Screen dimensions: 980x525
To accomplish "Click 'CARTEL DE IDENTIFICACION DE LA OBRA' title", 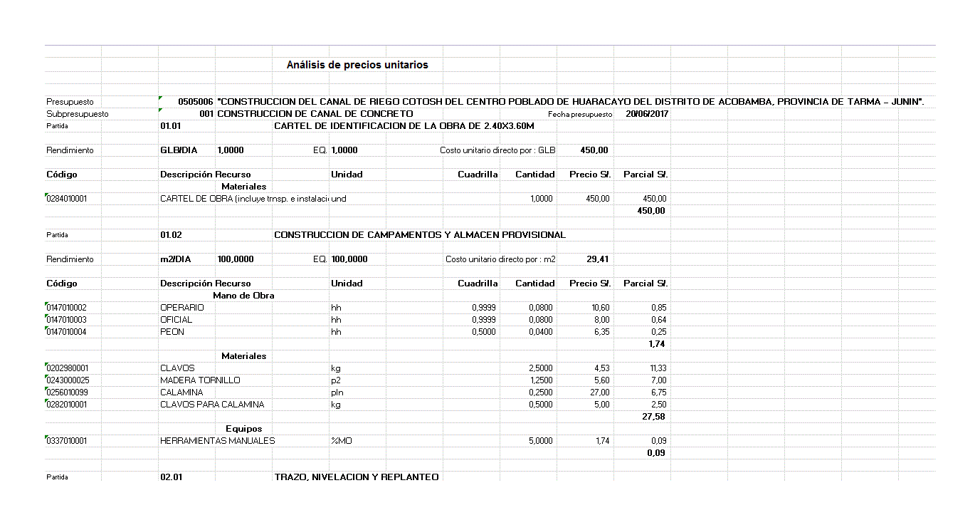I will (404, 126).
